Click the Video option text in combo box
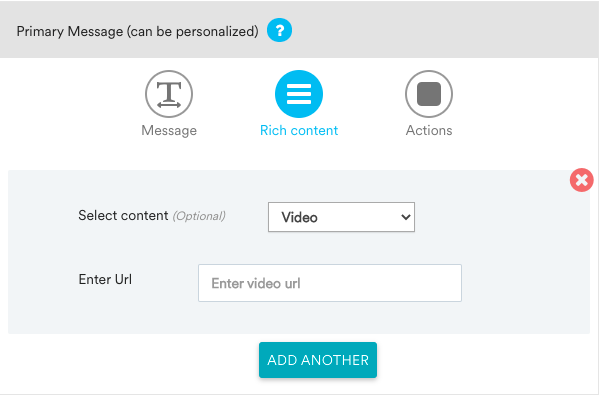599x395 pixels. 300,217
